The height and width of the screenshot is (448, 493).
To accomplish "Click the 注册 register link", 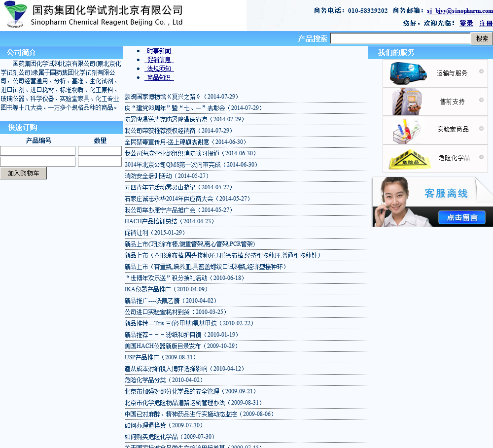I will [486, 23].
